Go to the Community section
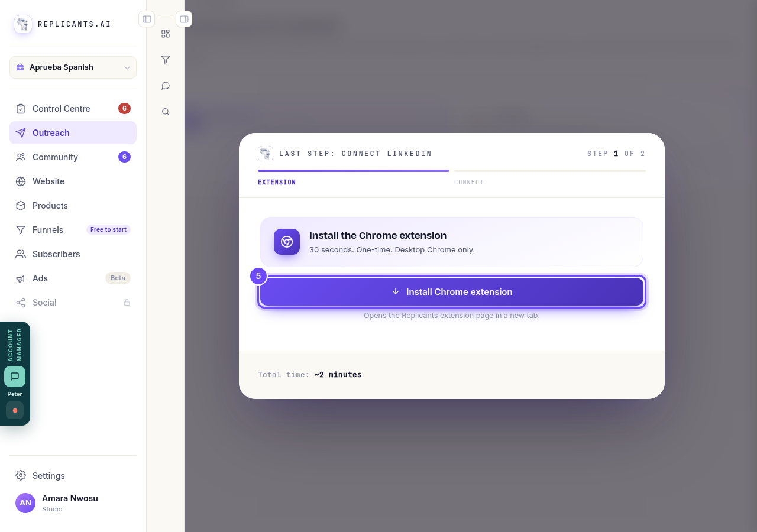 point(73,157)
